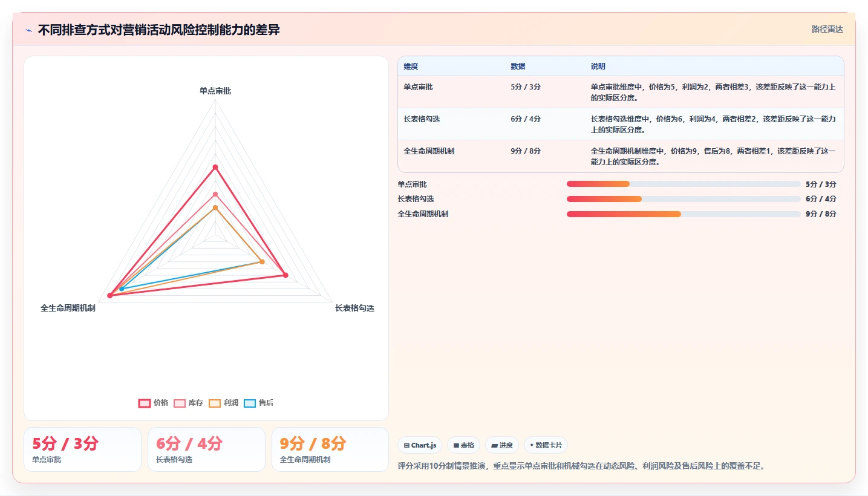Click the 长表格勾选 radar axis label
The height and width of the screenshot is (496, 868).
[x=355, y=308]
